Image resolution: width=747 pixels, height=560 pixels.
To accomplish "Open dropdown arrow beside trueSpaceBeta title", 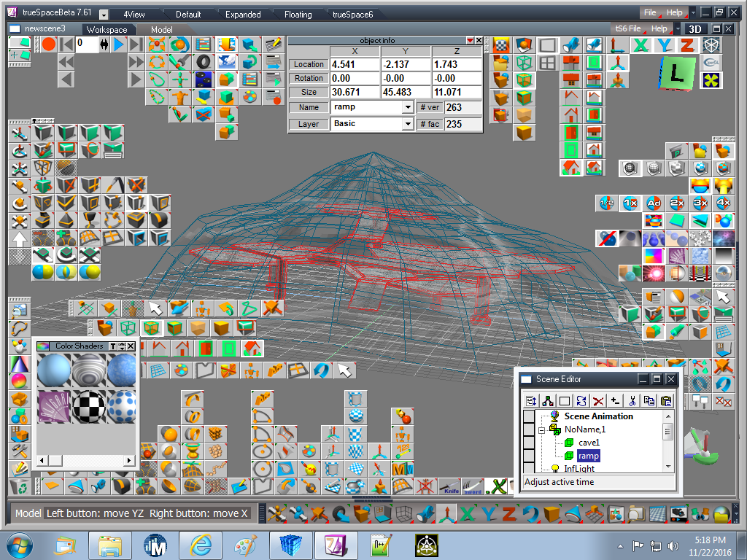I will (104, 15).
